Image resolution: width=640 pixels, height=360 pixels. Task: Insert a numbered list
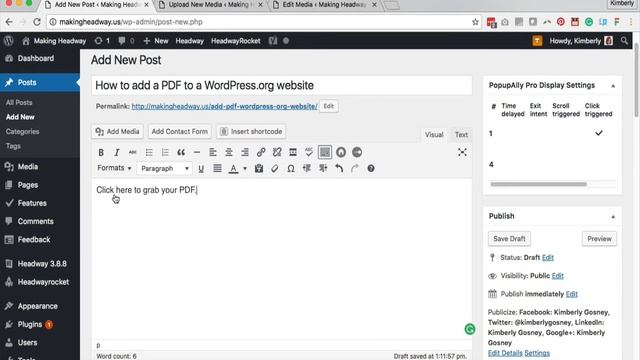coord(165,152)
